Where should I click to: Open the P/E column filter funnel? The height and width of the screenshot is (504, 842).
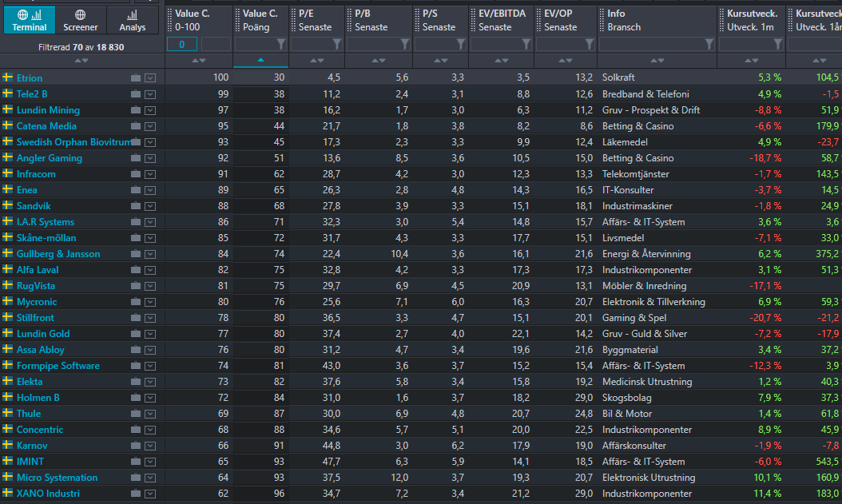[x=336, y=44]
